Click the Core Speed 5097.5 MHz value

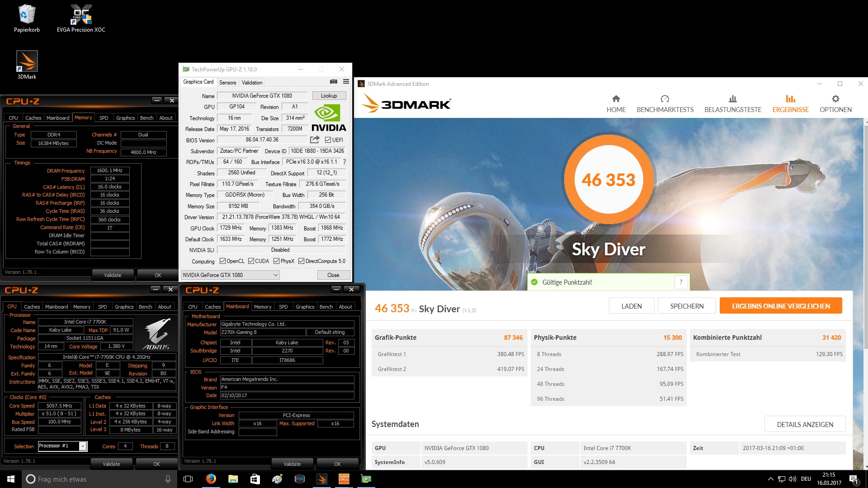[x=60, y=406]
